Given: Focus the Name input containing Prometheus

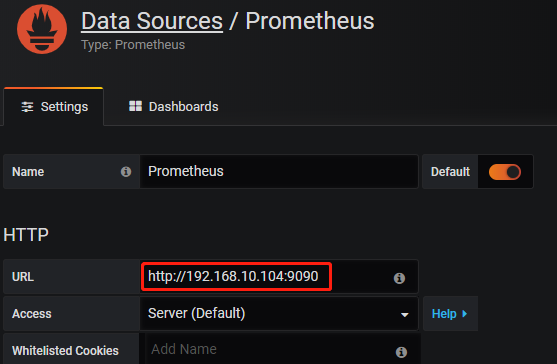Looking at the screenshot, I should coord(279,172).
